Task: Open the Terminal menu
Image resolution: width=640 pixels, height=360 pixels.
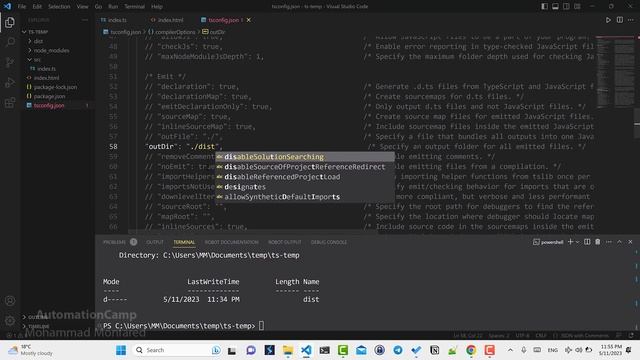Action: 134,7
